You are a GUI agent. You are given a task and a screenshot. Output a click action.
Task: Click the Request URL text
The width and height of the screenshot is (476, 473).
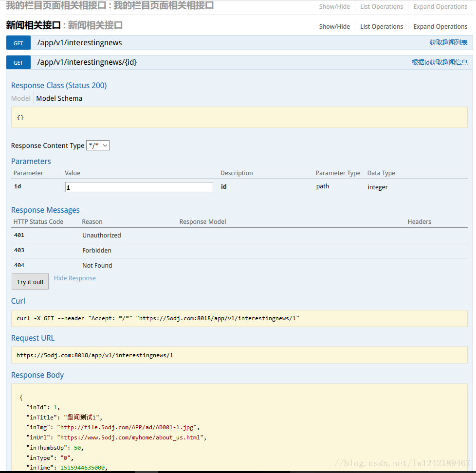coord(95,355)
